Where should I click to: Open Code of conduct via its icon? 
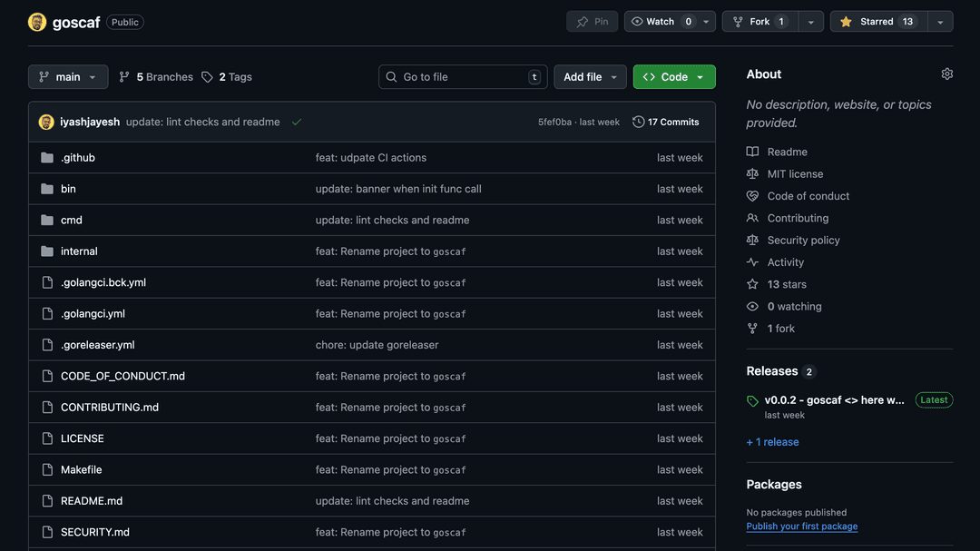click(752, 195)
